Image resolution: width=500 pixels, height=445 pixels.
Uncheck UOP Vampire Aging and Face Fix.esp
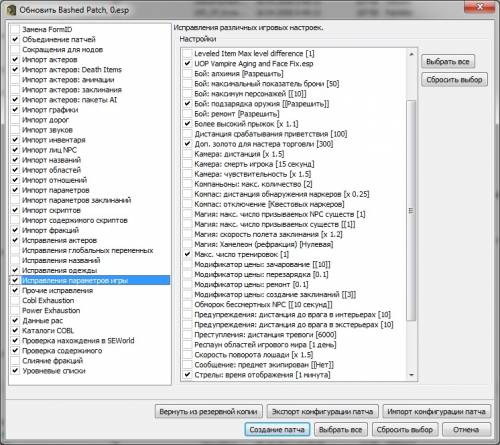(x=187, y=63)
